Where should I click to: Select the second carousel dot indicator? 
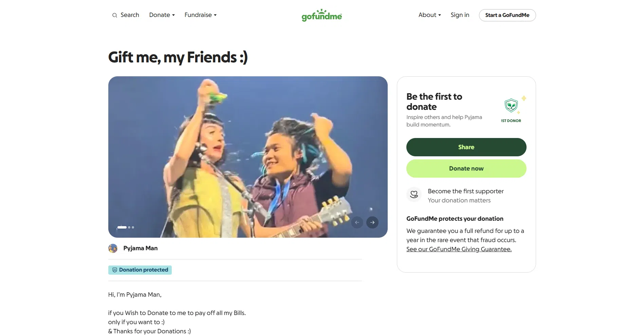point(129,228)
